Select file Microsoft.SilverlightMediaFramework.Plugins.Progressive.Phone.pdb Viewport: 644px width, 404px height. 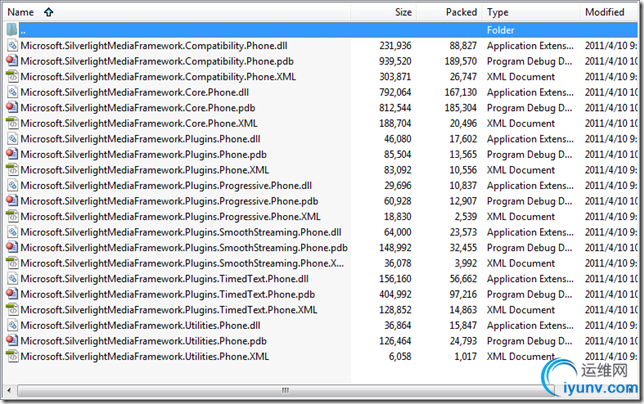[170, 201]
